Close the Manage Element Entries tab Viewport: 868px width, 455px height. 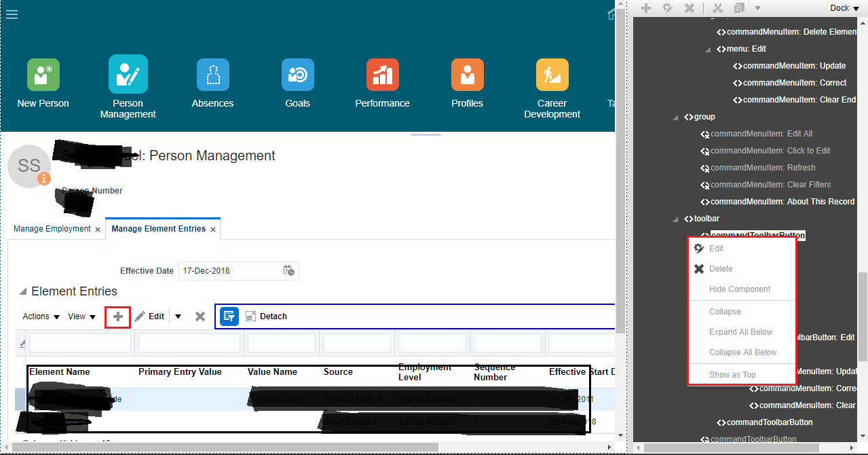(x=213, y=230)
